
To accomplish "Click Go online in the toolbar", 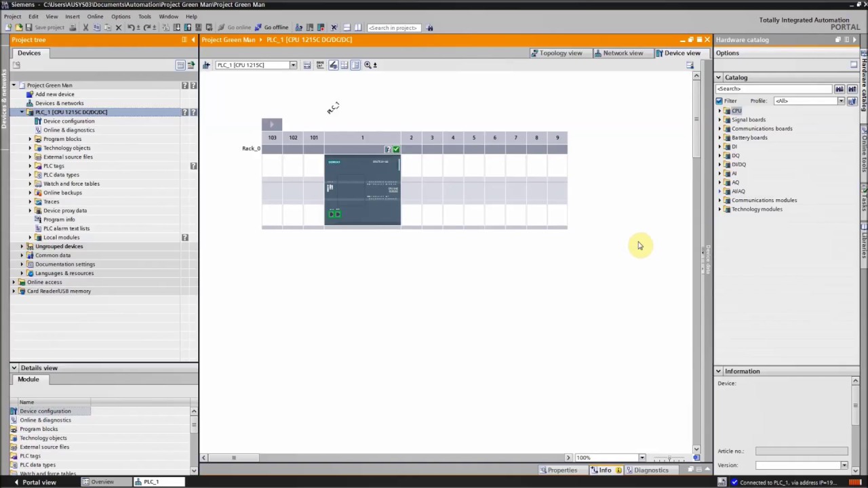I will (234, 28).
